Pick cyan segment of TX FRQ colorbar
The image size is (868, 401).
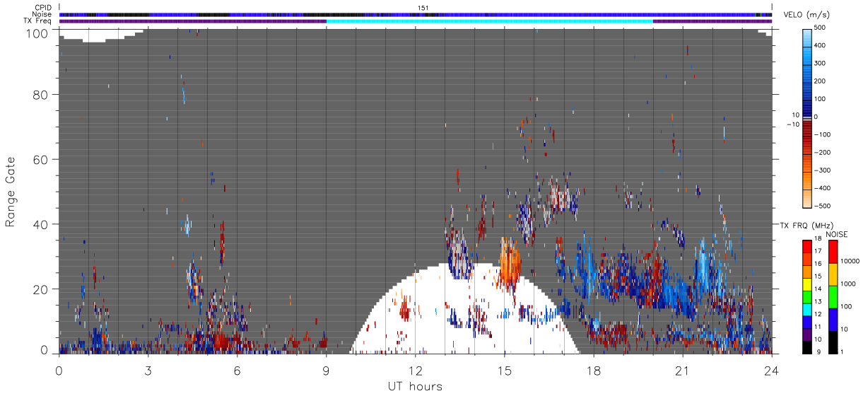[x=807, y=309]
